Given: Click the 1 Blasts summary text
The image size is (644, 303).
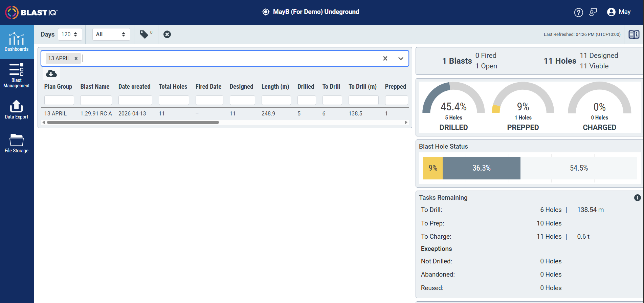Looking at the screenshot, I should tap(457, 61).
